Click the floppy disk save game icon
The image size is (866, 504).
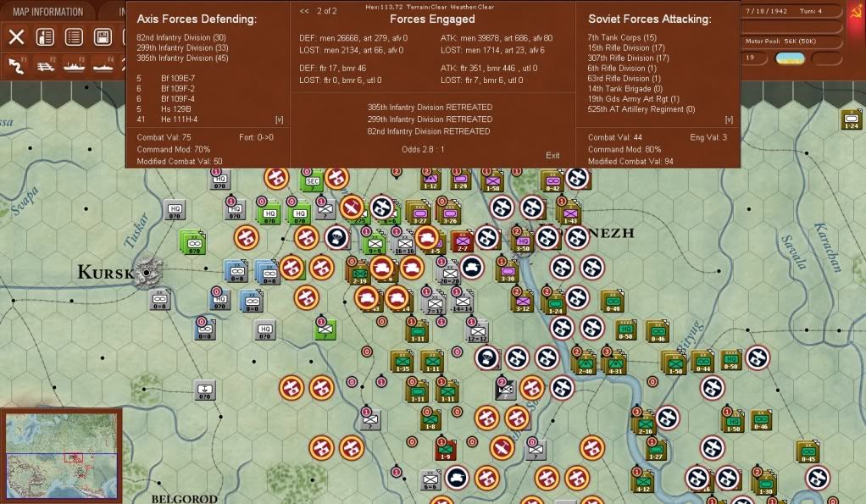coord(103,37)
